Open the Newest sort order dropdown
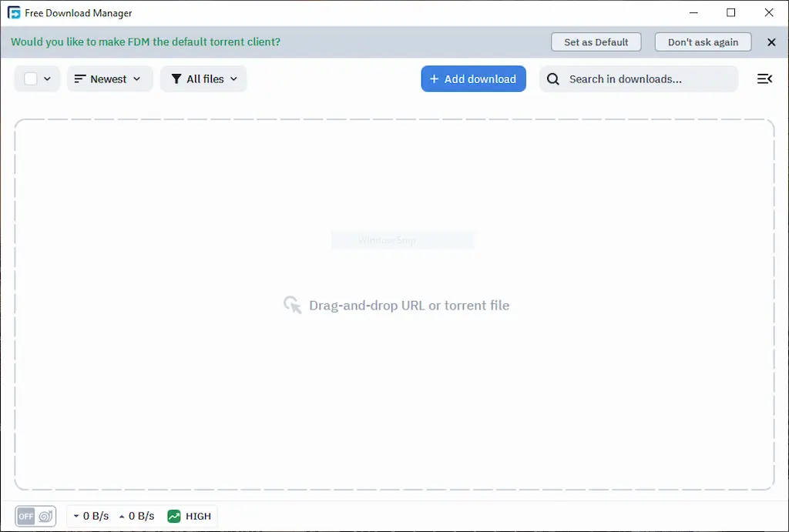Image resolution: width=789 pixels, height=532 pixels. click(109, 79)
